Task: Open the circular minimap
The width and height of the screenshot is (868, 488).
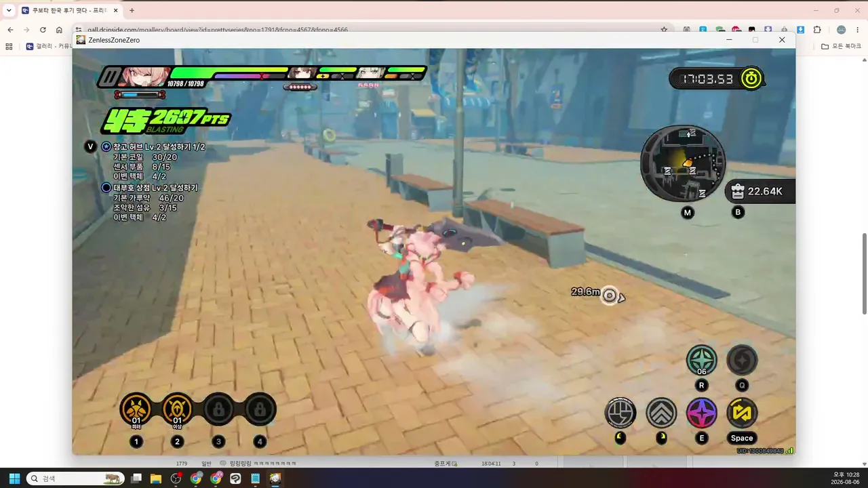Action: [683, 163]
